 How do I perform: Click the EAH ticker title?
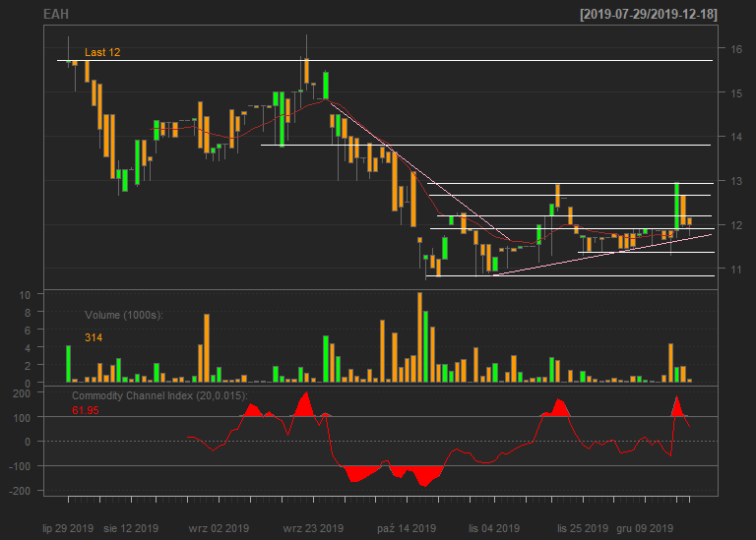[x=56, y=15]
